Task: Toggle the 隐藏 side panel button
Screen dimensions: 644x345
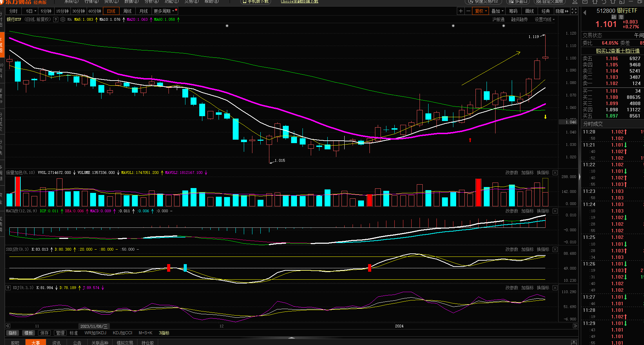Action: click(x=562, y=11)
